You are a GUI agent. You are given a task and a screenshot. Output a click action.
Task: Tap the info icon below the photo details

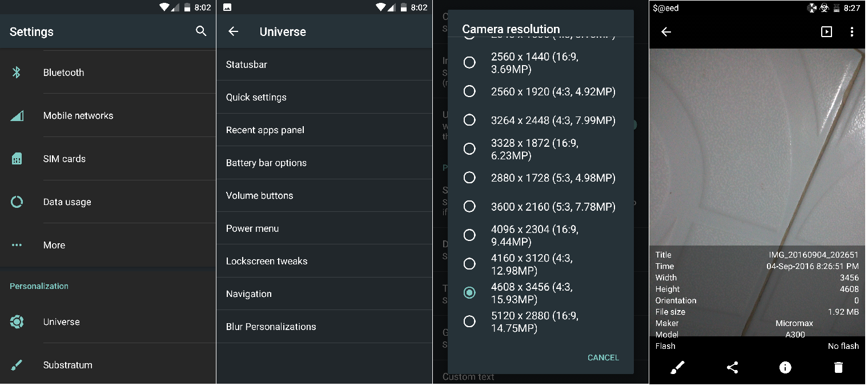tap(785, 367)
